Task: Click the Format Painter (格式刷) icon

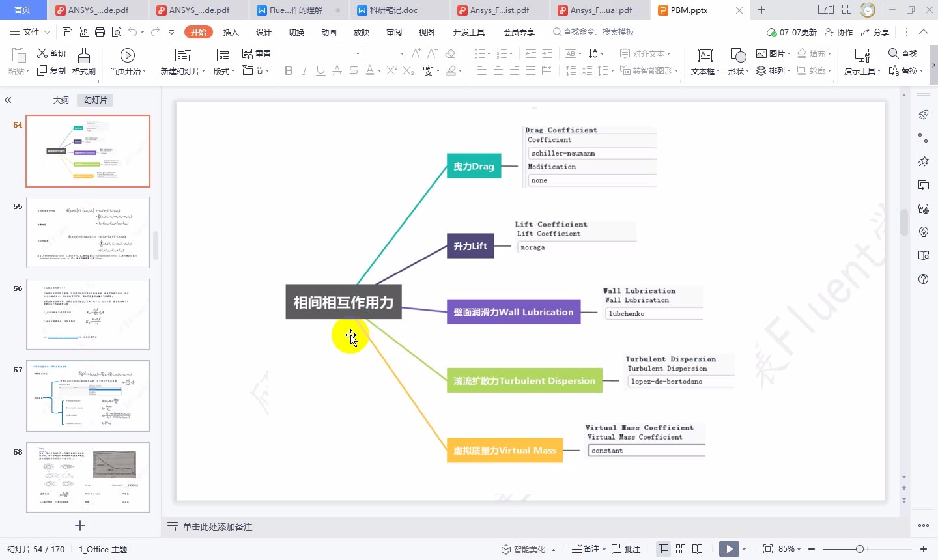Action: [83, 56]
